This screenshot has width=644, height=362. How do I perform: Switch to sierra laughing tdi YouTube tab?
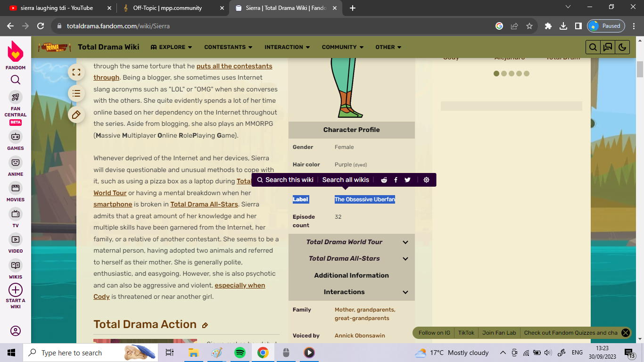pyautogui.click(x=60, y=8)
